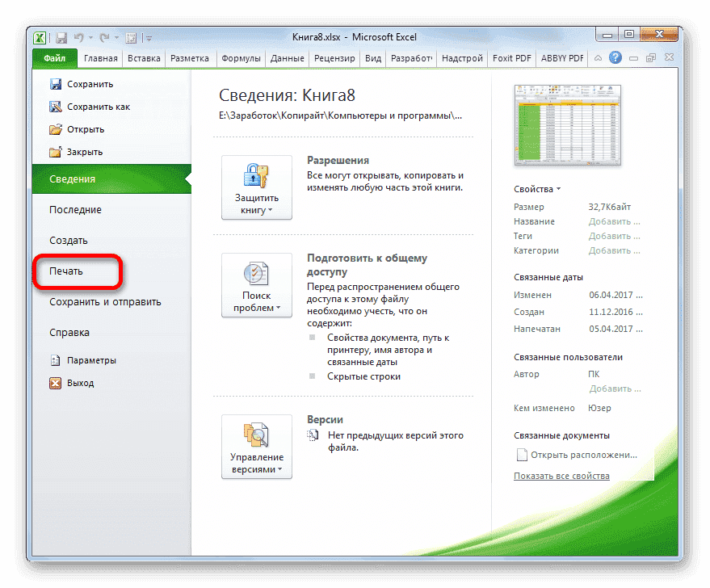This screenshot has width=710, height=588.
Task: Click the workbook preview thumbnail
Action: 567,127
